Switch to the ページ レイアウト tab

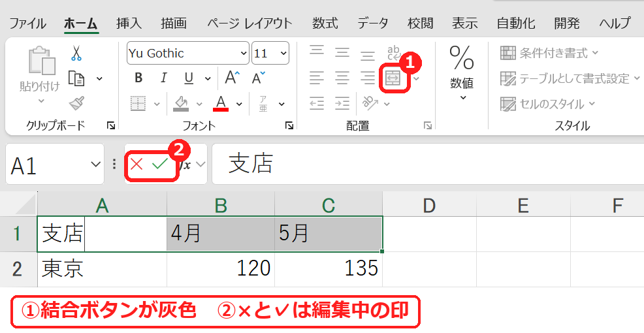[x=250, y=24]
